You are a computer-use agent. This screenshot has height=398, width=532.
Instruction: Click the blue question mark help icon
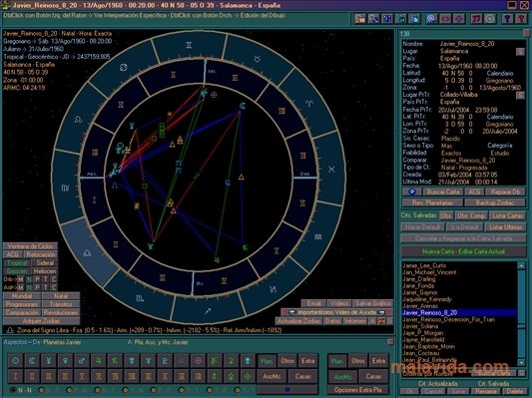click(x=507, y=19)
